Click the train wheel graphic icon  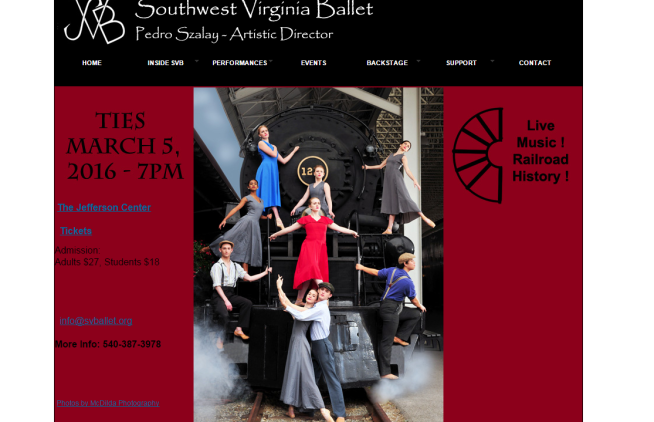[x=478, y=156]
